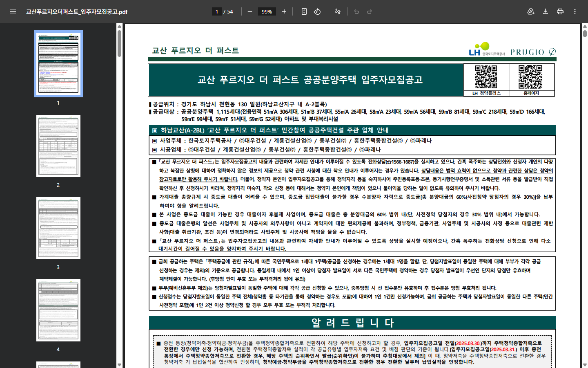Open page 2 thumbnail

pos(58,146)
